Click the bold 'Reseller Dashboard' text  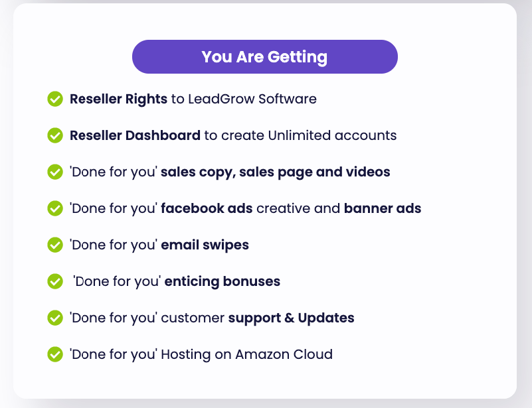(x=135, y=135)
